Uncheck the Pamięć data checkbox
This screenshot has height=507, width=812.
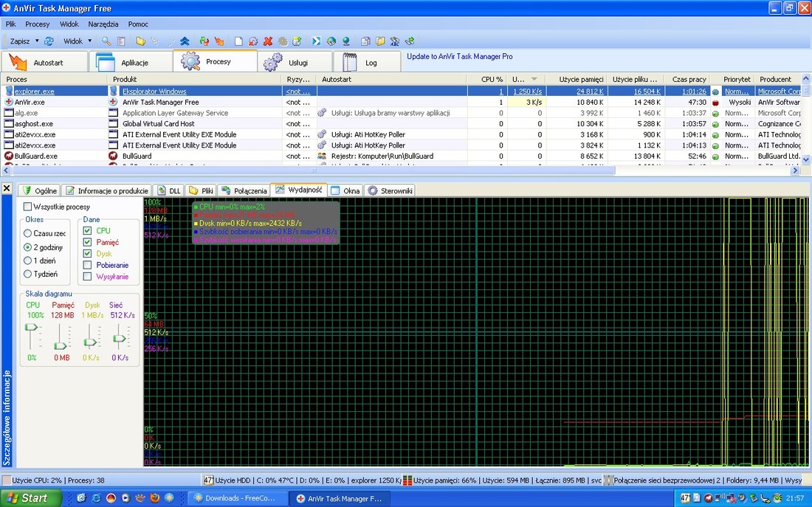pyautogui.click(x=87, y=242)
